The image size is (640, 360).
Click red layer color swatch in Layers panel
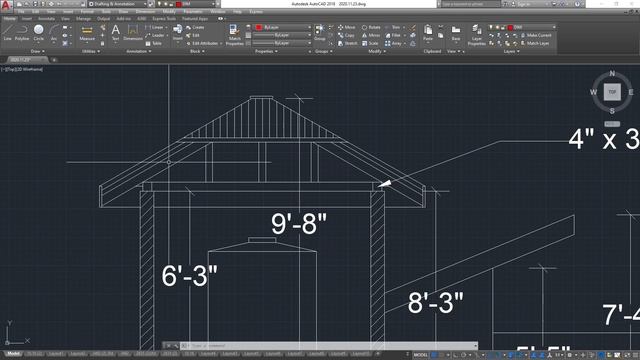(510, 27)
